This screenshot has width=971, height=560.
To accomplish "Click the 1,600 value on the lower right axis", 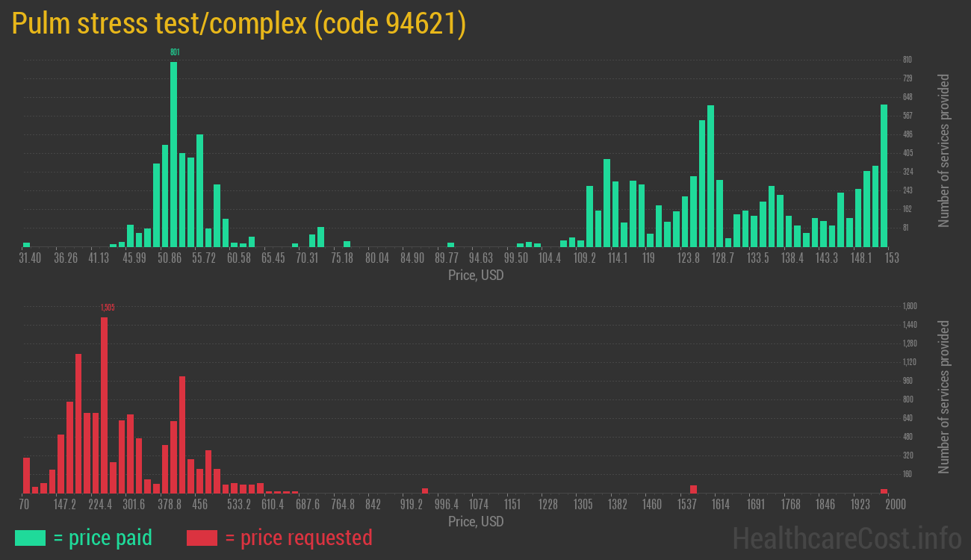I will 908,305.
